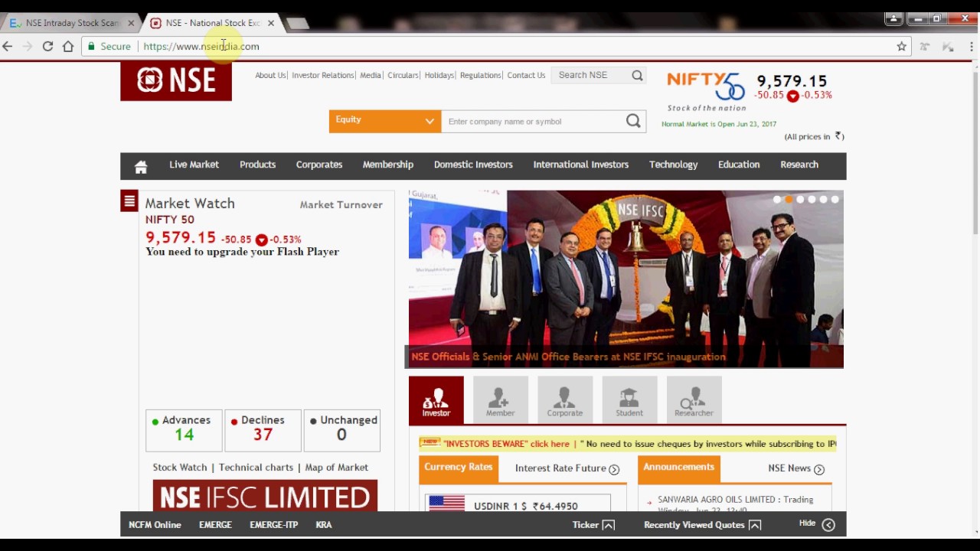
Task: Open the Technical charts link
Action: [256, 468]
